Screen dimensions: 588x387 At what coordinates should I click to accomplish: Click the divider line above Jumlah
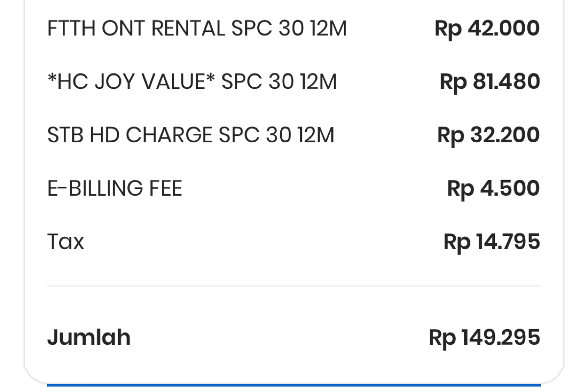pos(294,284)
